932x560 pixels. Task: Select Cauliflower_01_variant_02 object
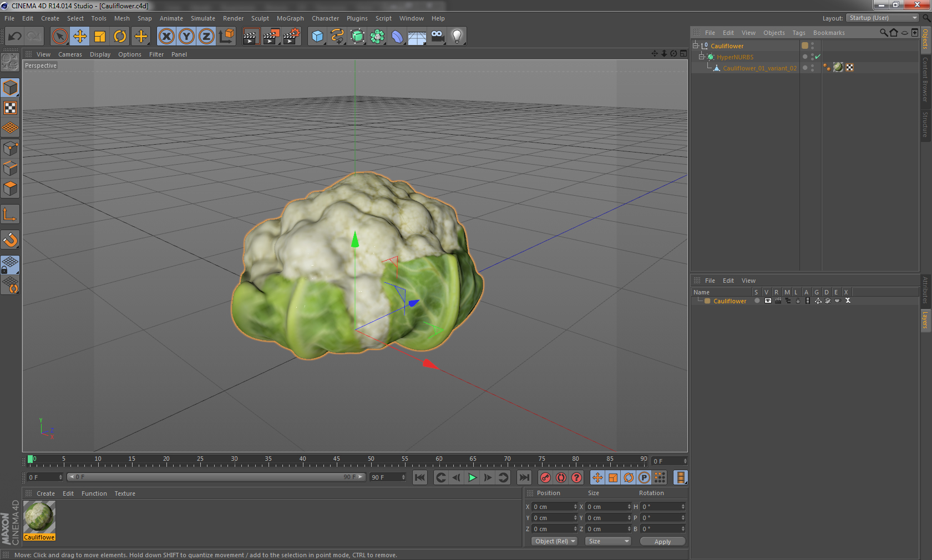pyautogui.click(x=759, y=68)
